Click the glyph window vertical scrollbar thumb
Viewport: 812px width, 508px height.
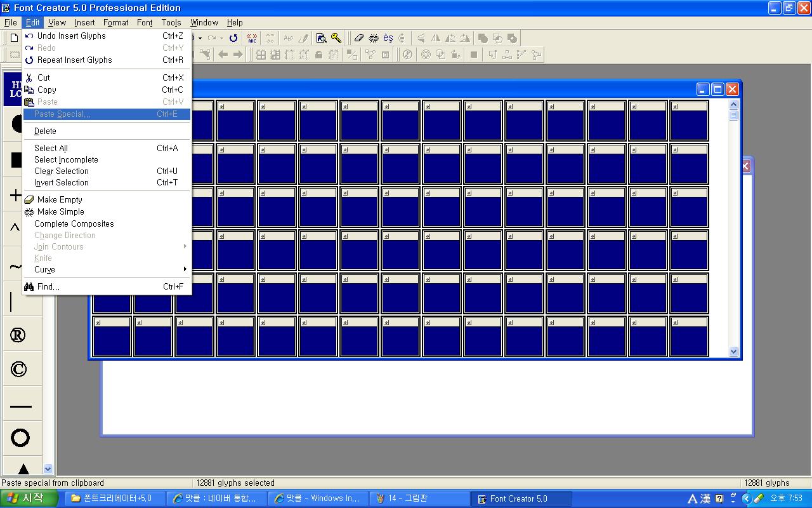pos(734,115)
